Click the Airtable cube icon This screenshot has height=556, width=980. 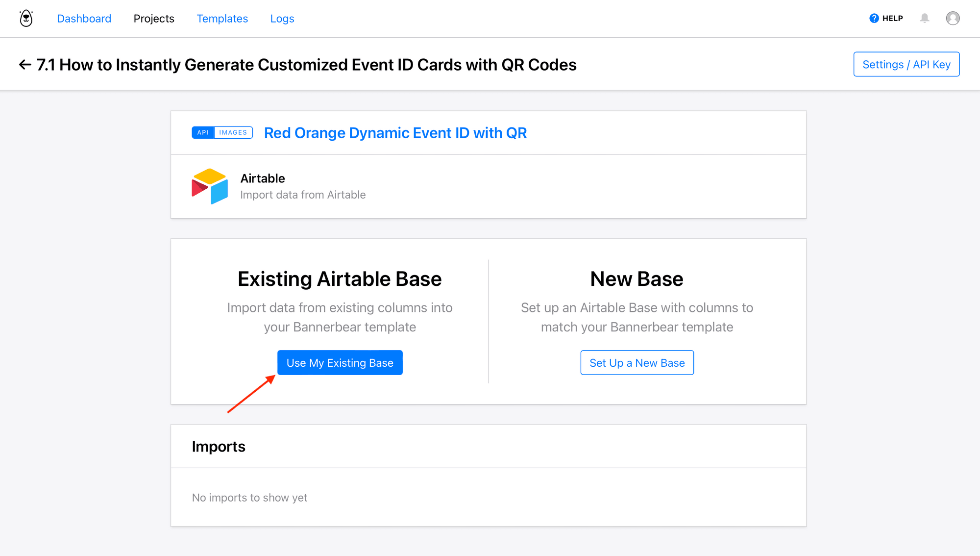click(x=208, y=186)
